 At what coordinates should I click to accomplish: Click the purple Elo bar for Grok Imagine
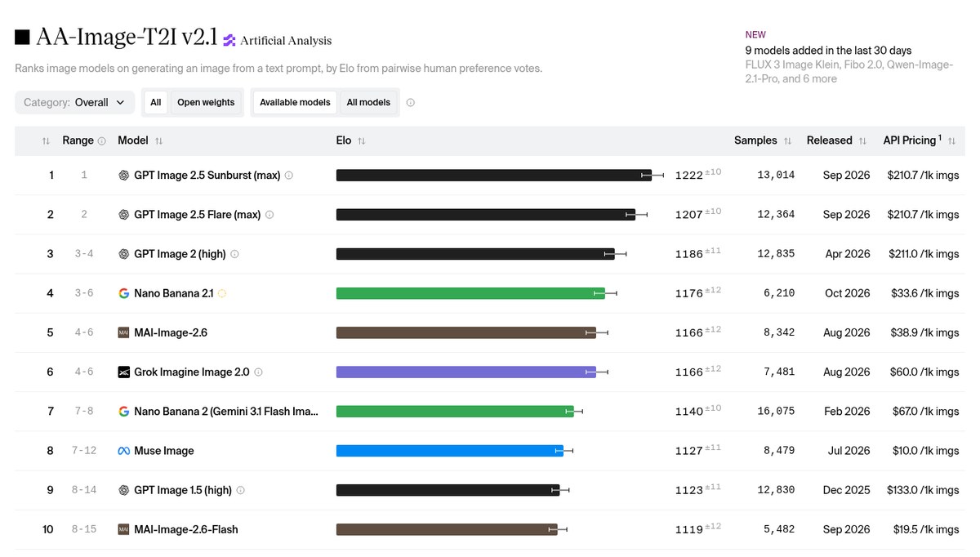[466, 372]
